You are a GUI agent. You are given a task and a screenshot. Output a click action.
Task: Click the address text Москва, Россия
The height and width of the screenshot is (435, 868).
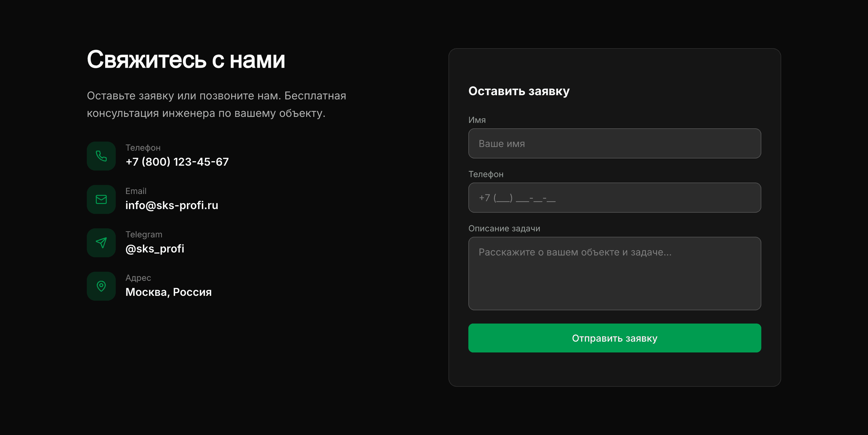(168, 292)
